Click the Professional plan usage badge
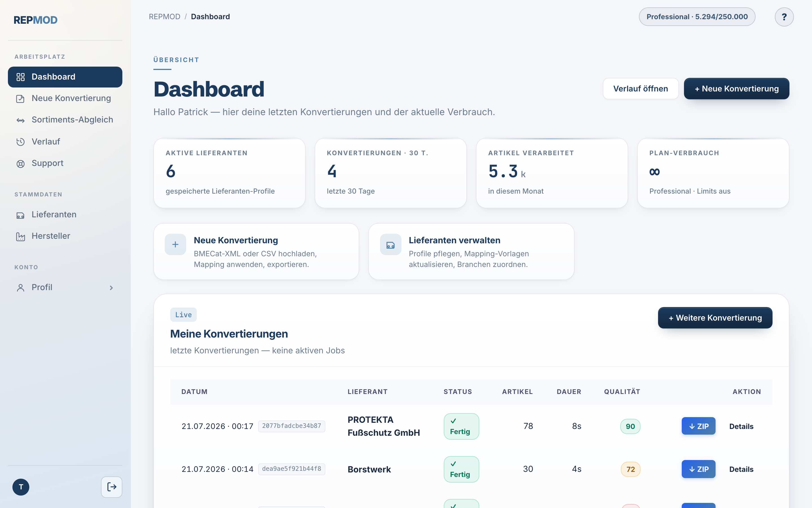Image resolution: width=812 pixels, height=508 pixels. click(697, 17)
